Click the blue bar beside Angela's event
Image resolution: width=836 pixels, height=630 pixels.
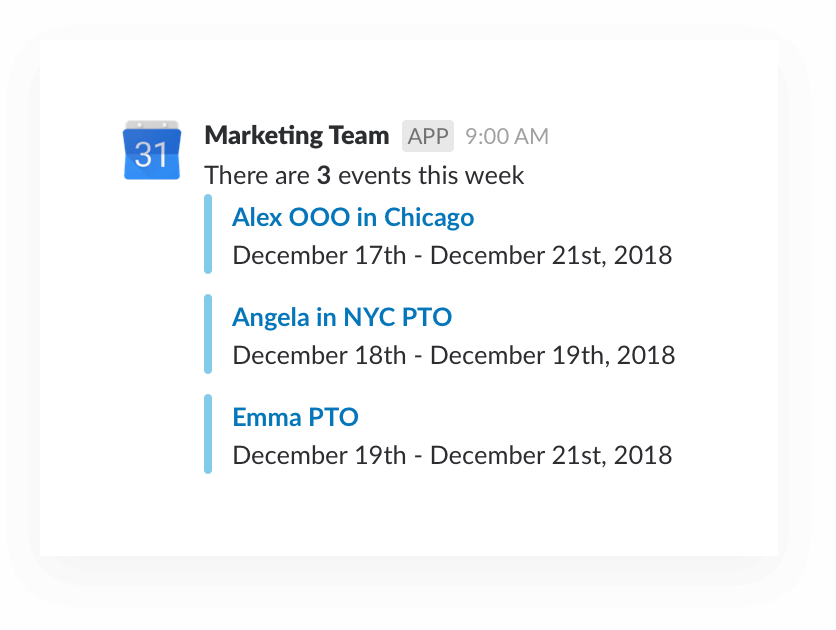click(x=208, y=334)
